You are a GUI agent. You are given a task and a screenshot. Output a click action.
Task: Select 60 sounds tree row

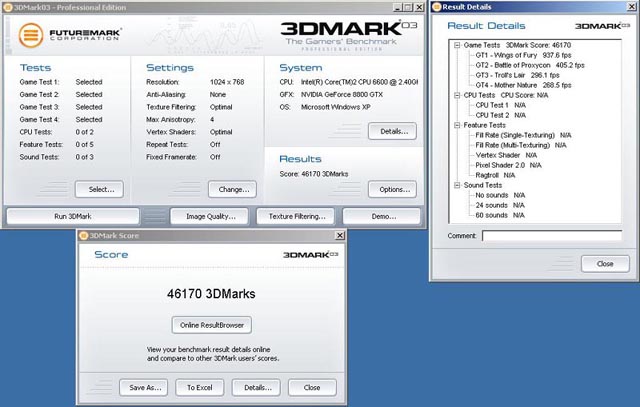500,215
